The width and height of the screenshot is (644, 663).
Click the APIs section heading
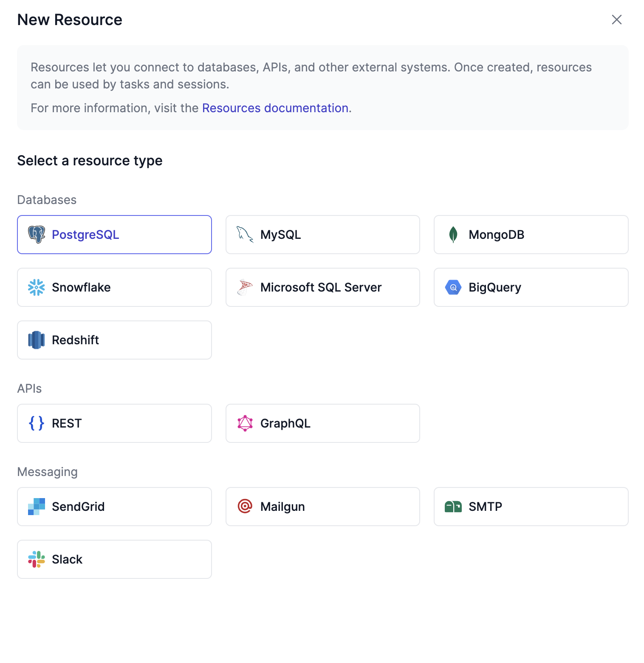tap(29, 388)
